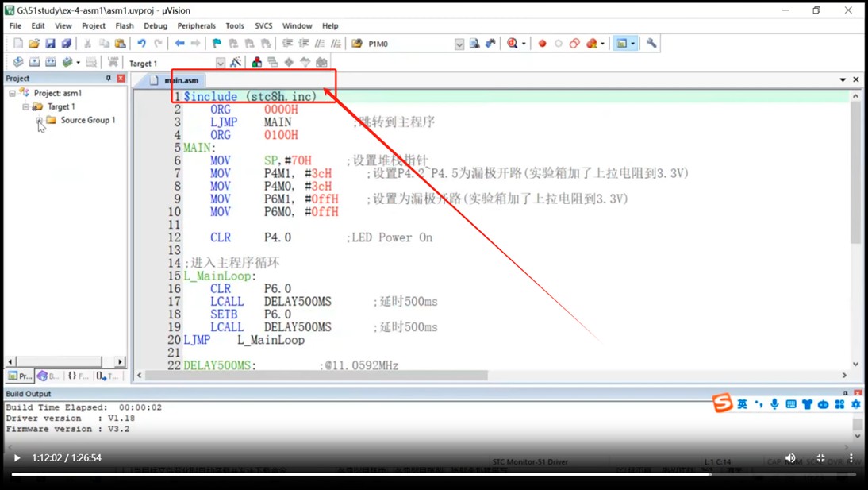Open the Project menu

[x=94, y=25]
